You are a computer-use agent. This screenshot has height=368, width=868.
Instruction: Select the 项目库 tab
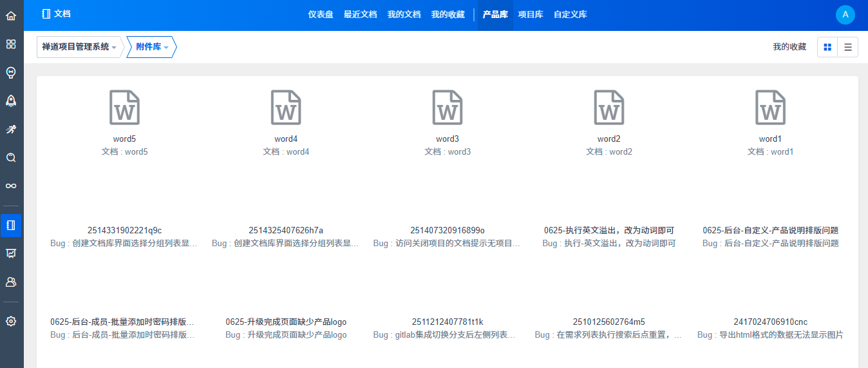click(531, 14)
